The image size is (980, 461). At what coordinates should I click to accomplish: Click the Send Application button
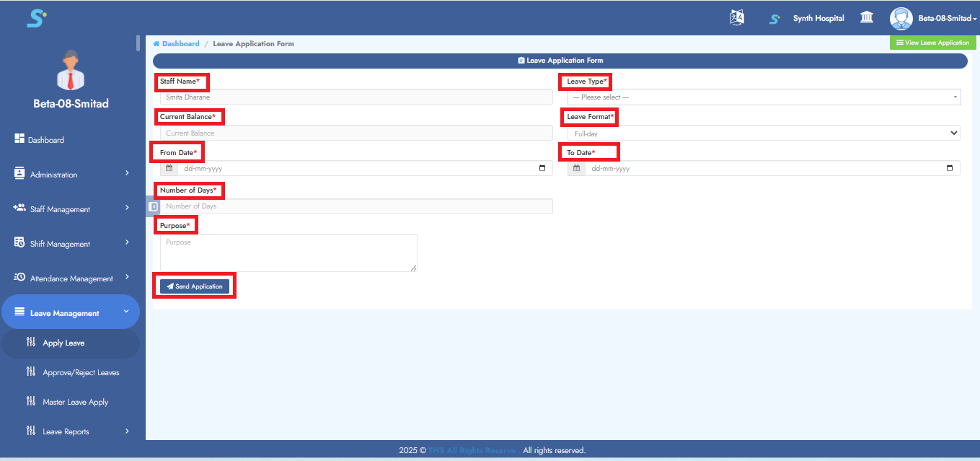click(194, 285)
